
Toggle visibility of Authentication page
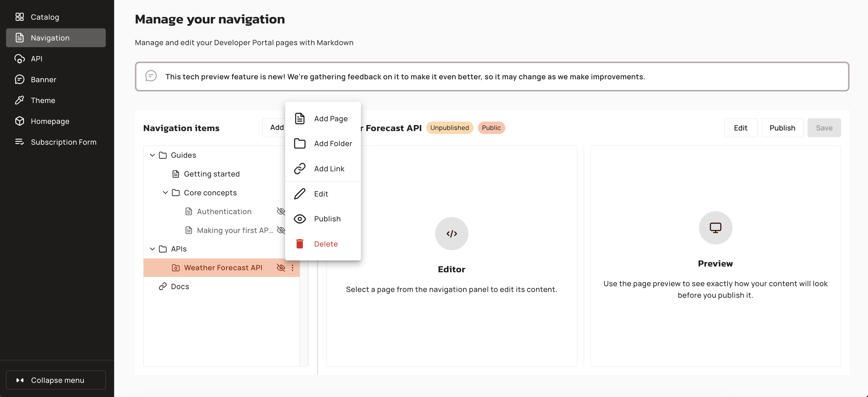coord(280,212)
